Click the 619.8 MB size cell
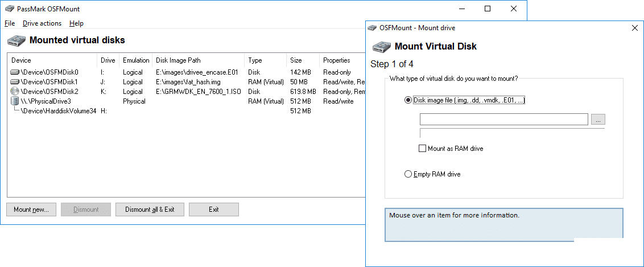The height and width of the screenshot is (267, 644). pyautogui.click(x=303, y=92)
